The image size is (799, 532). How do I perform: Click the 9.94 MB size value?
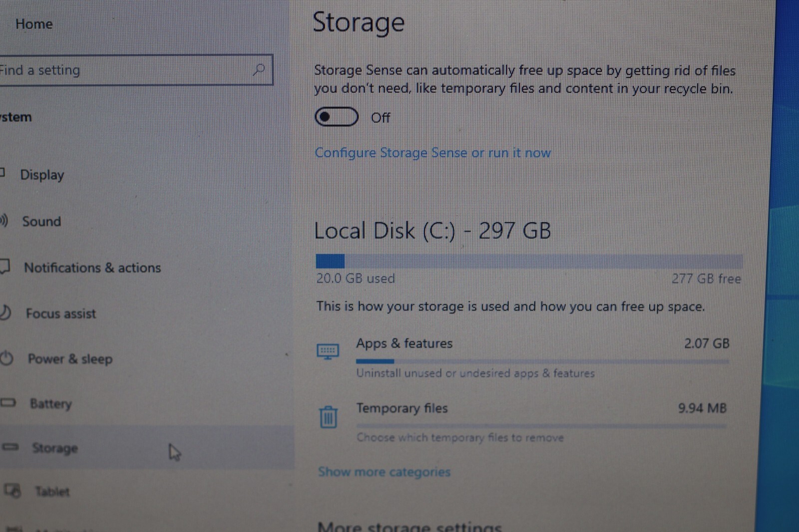[x=702, y=408]
